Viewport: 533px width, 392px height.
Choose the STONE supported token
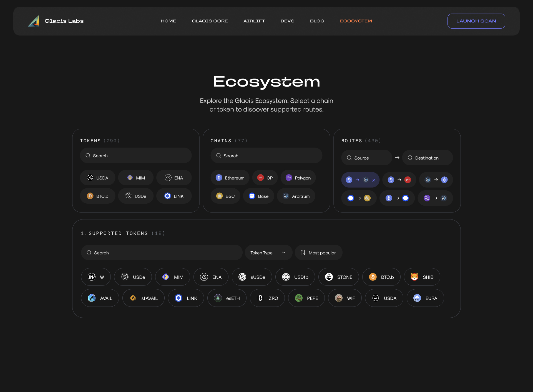click(338, 277)
